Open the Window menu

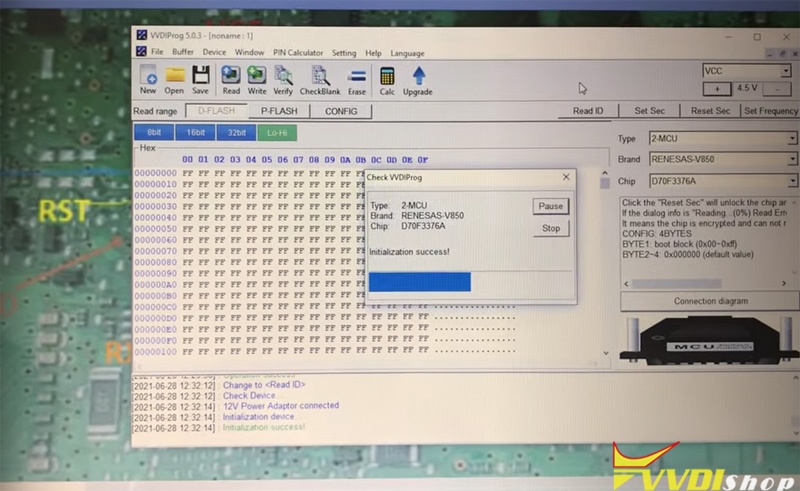pyautogui.click(x=249, y=53)
